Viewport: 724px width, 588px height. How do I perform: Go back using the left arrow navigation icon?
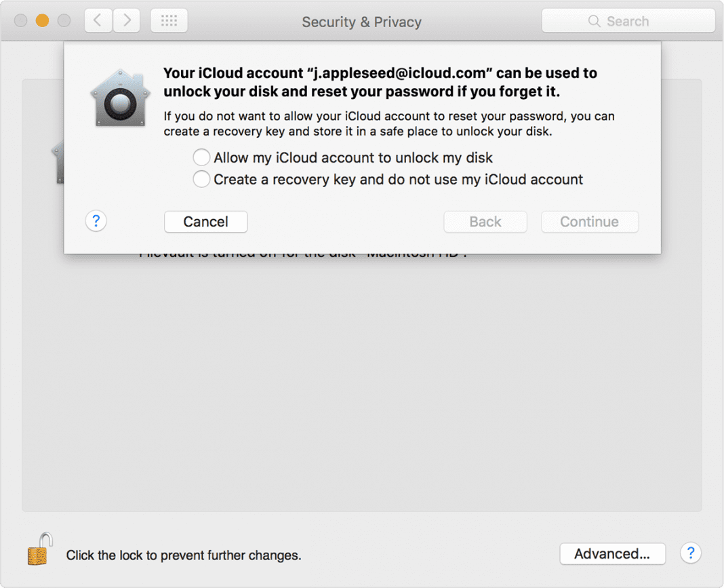(x=98, y=20)
